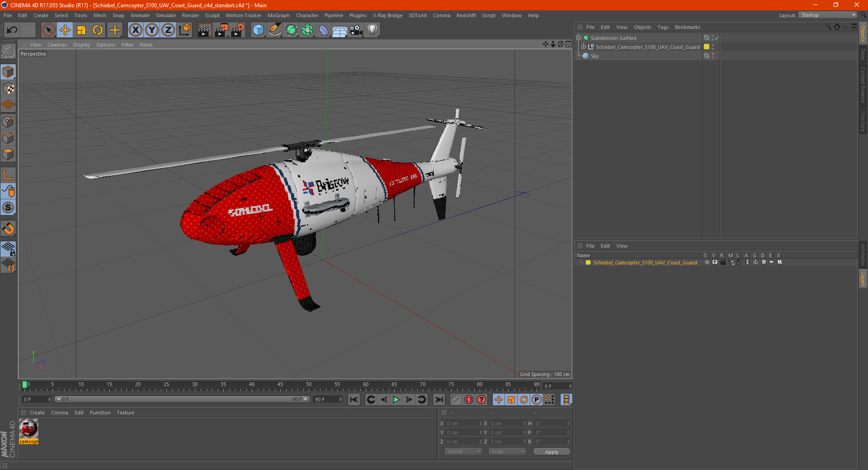Toggle layer Render clapper for Camcopter layer

pyautogui.click(x=723, y=262)
